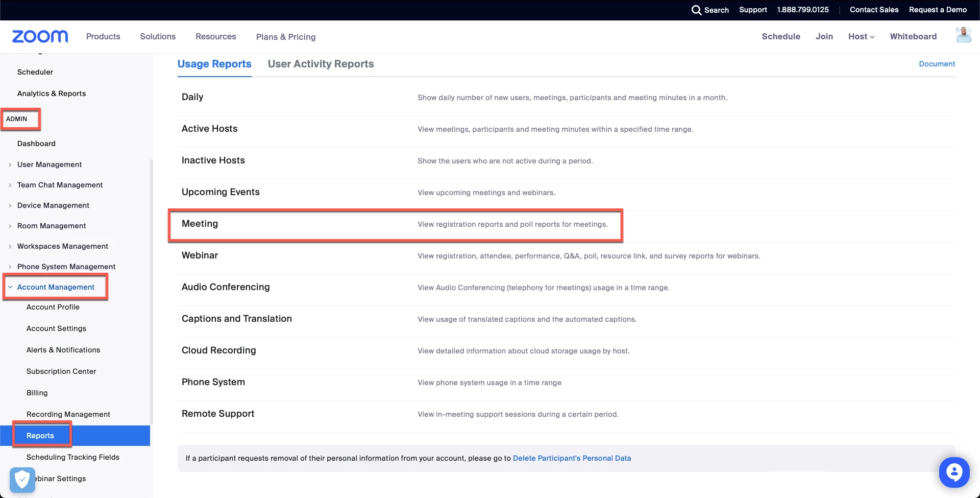980x498 pixels.
Task: Expand Room Management chevron
Action: tap(10, 226)
